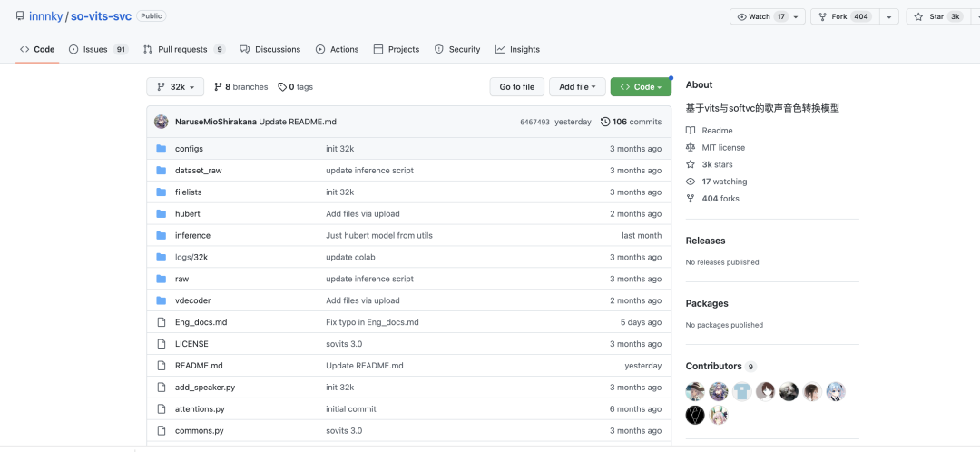Open the commons.py file
The width and height of the screenshot is (980, 452).
(200, 431)
